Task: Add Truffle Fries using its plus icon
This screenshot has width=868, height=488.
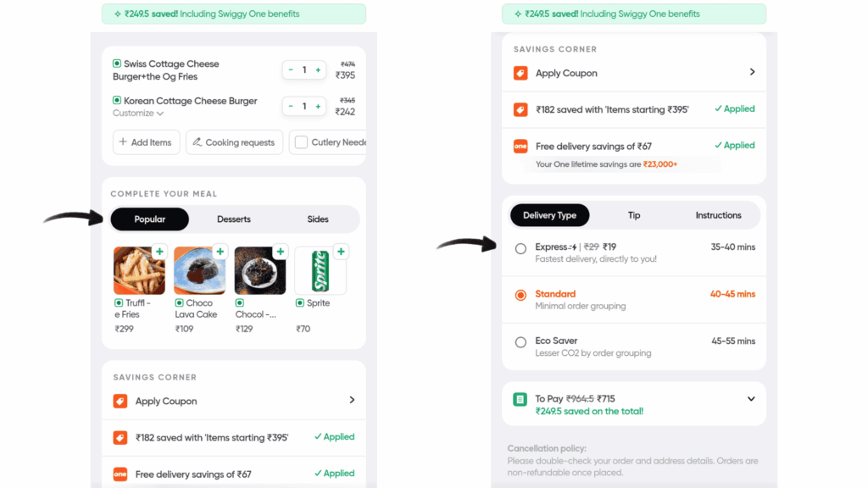Action: point(159,252)
